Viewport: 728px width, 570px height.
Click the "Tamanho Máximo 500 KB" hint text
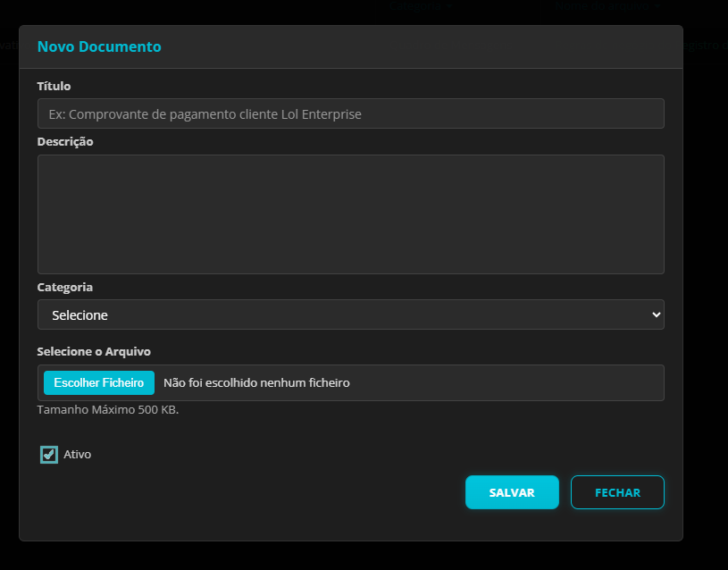[x=108, y=410]
